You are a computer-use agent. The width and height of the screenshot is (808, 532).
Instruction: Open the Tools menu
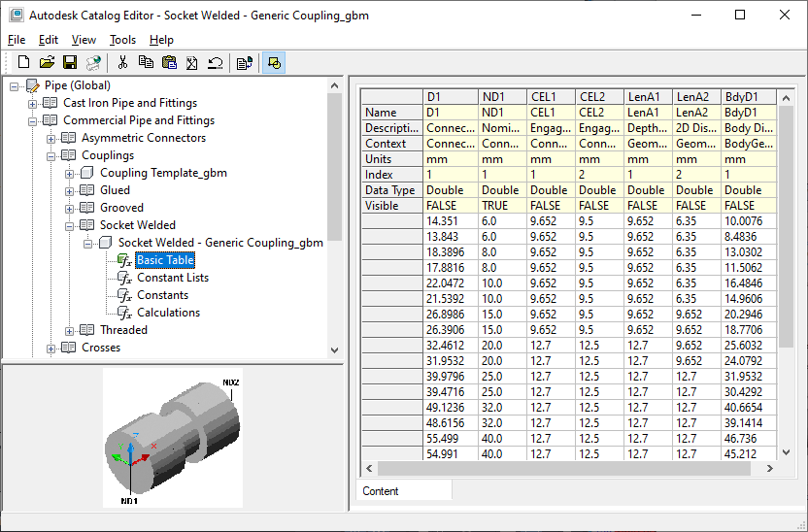coord(122,40)
